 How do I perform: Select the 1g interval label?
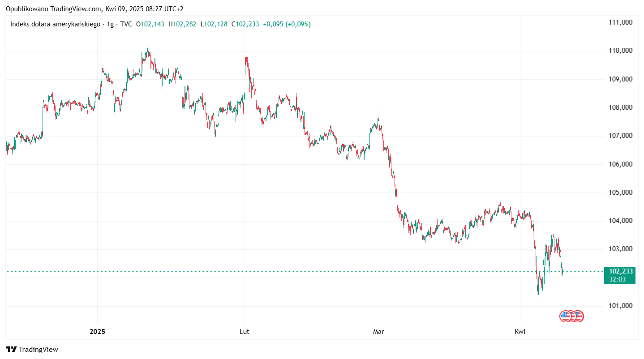[111, 24]
